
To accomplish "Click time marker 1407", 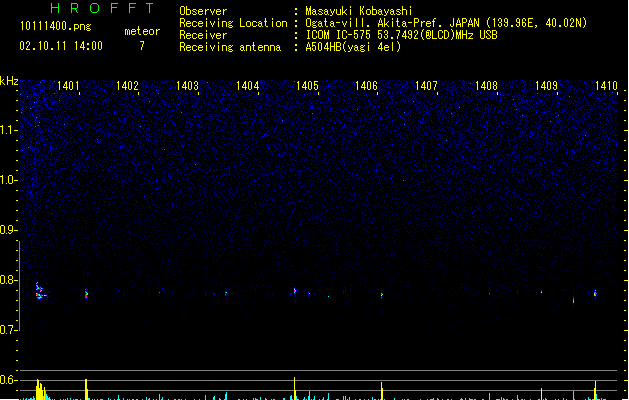I will [426, 86].
